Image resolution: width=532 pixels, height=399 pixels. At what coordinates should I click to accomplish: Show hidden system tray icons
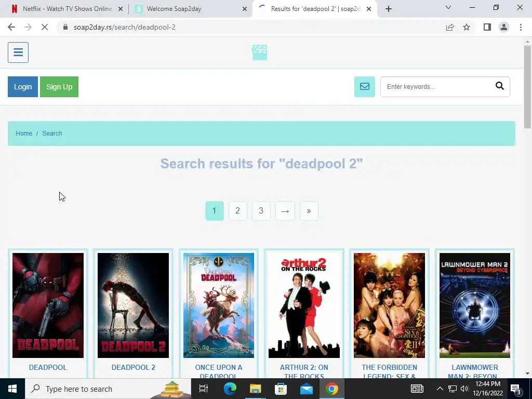(x=440, y=389)
